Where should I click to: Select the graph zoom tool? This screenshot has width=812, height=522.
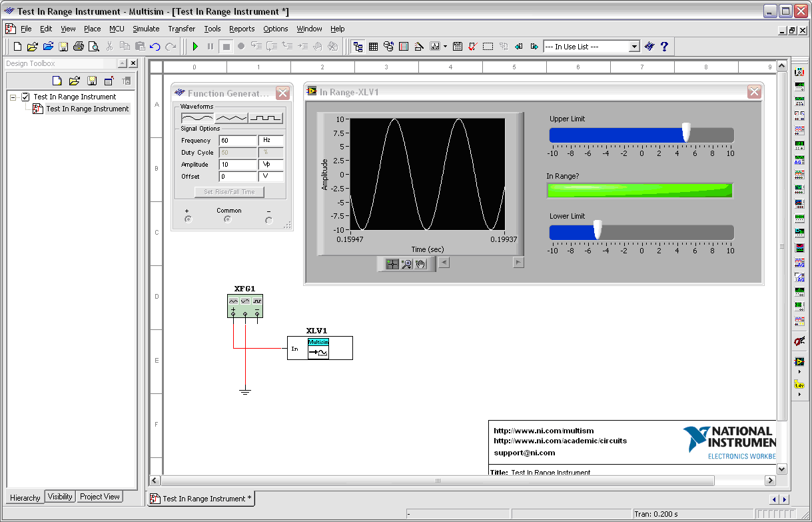[x=406, y=263]
